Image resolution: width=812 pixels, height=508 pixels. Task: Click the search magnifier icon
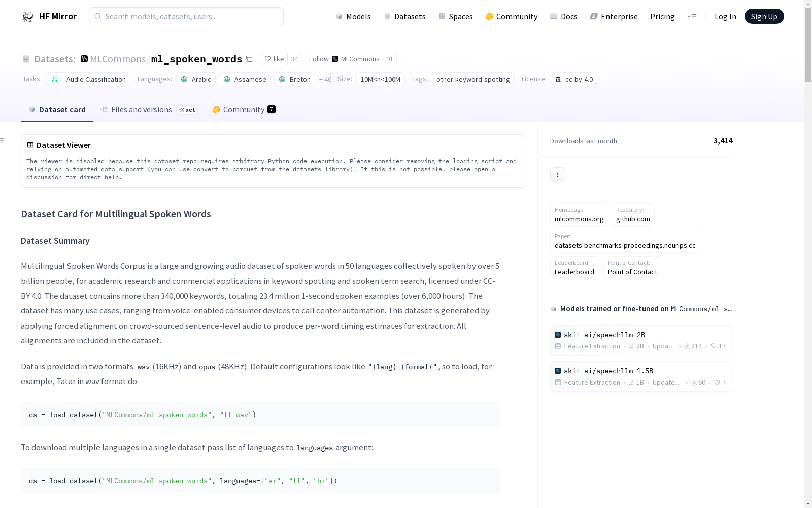point(98,16)
